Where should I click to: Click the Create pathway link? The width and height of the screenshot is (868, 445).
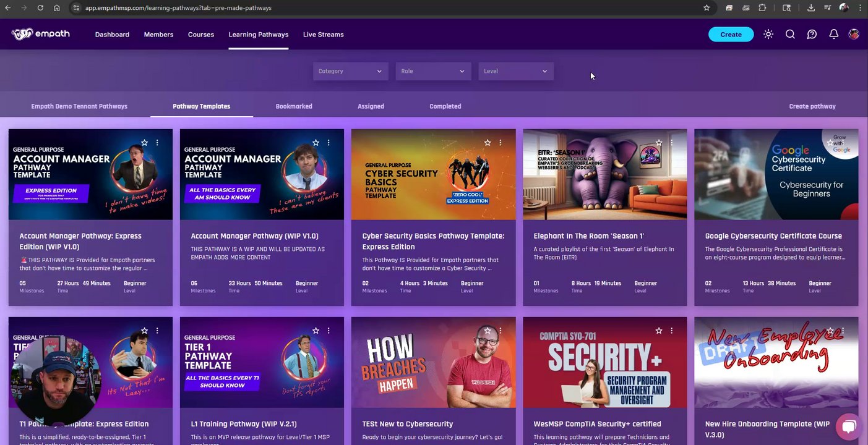(812, 106)
